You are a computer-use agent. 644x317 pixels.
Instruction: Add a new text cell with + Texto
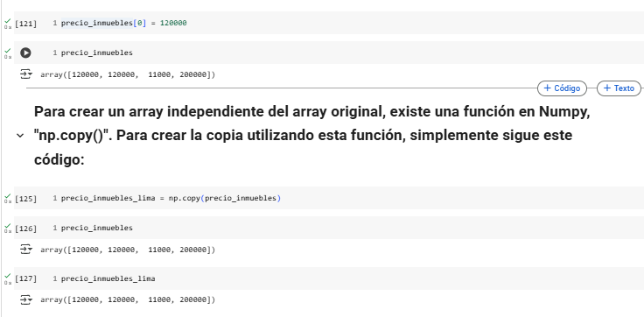pyautogui.click(x=619, y=88)
